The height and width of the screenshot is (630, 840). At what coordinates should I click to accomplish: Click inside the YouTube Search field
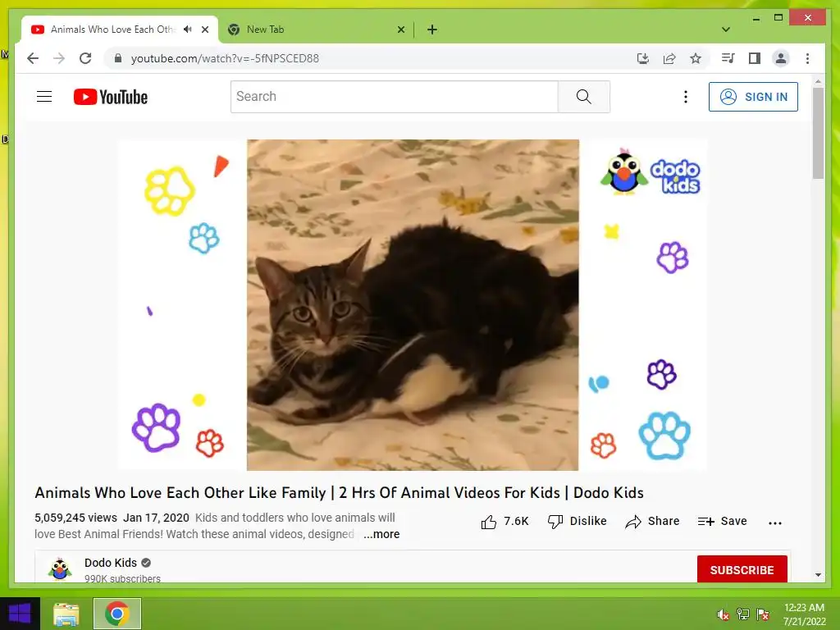(395, 97)
